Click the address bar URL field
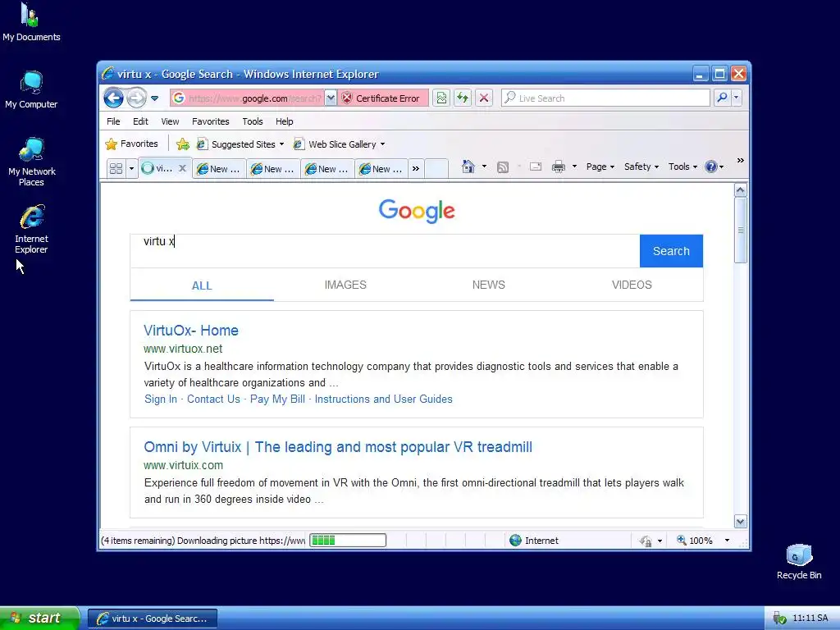 pyautogui.click(x=248, y=98)
